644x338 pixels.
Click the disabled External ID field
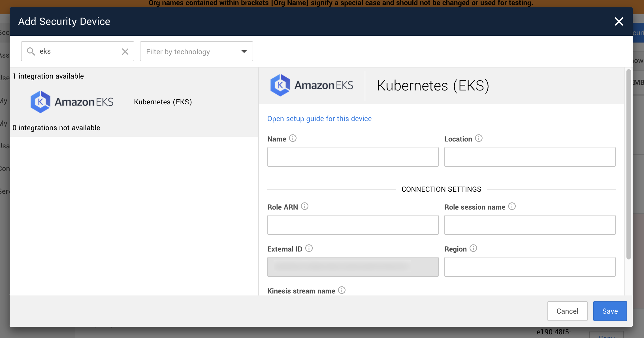pos(353,267)
